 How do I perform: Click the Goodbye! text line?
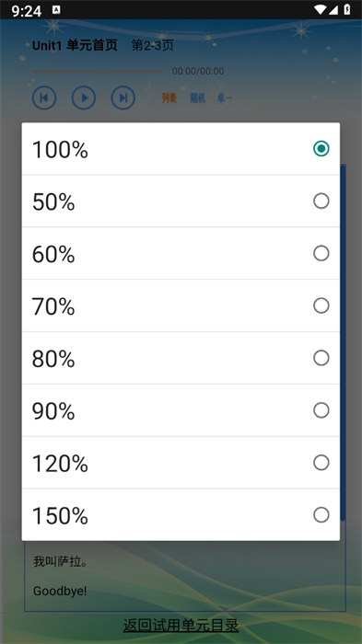60,591
